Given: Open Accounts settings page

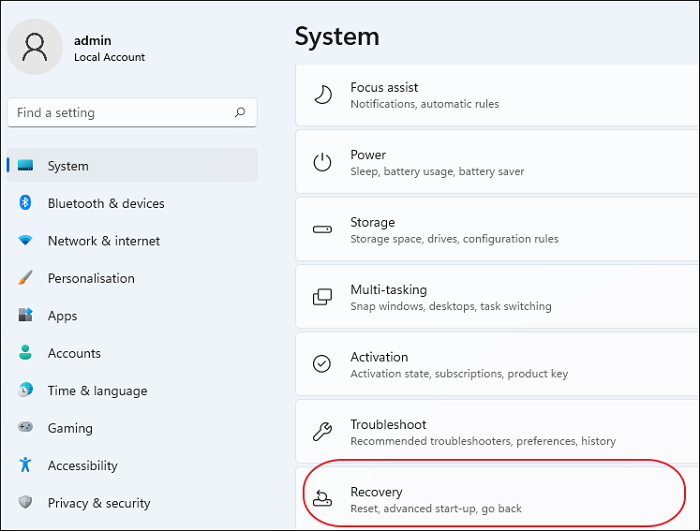Looking at the screenshot, I should [74, 353].
